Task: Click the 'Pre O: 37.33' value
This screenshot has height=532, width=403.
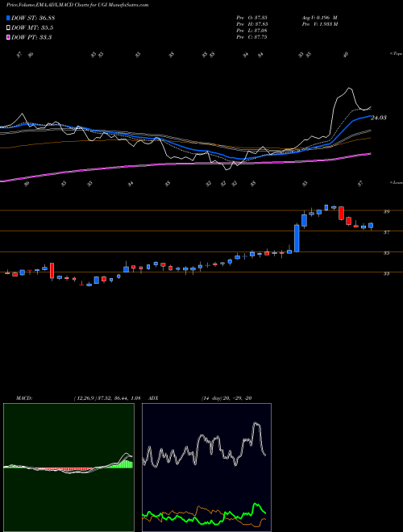Action: click(x=252, y=18)
